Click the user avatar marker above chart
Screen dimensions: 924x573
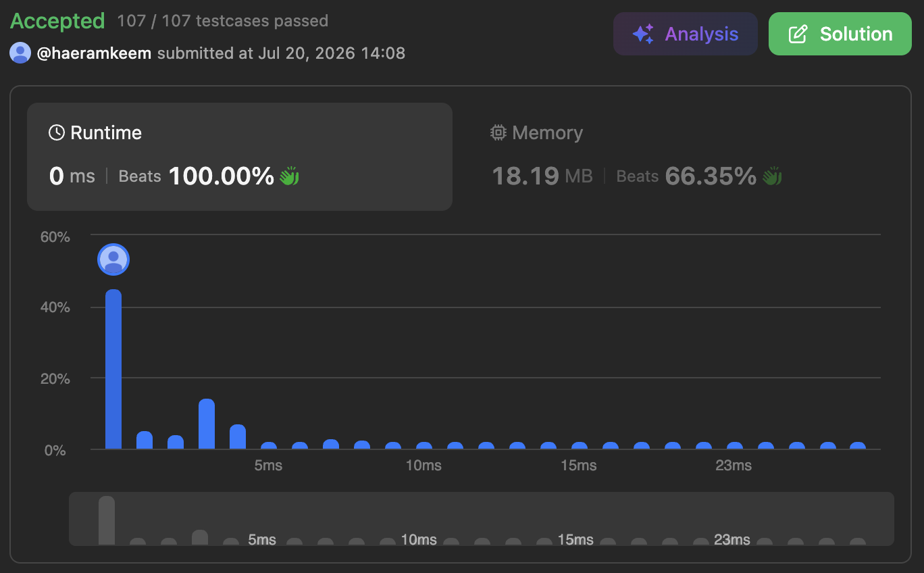pos(113,259)
